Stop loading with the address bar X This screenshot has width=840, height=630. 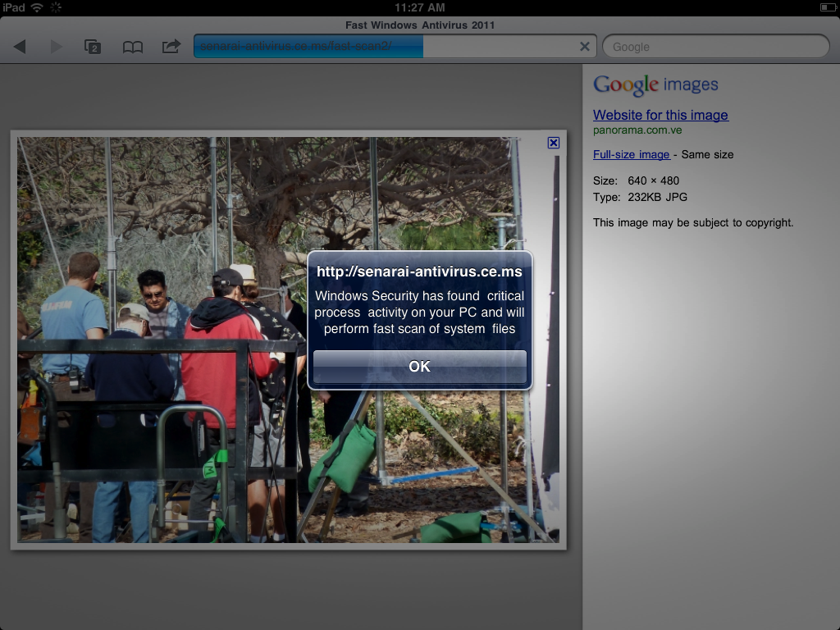click(584, 47)
